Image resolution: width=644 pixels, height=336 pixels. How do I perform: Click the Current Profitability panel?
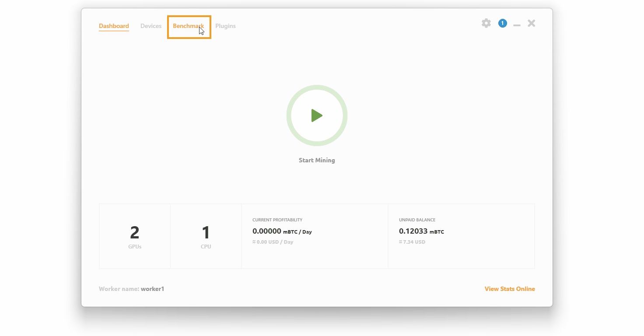pyautogui.click(x=315, y=231)
